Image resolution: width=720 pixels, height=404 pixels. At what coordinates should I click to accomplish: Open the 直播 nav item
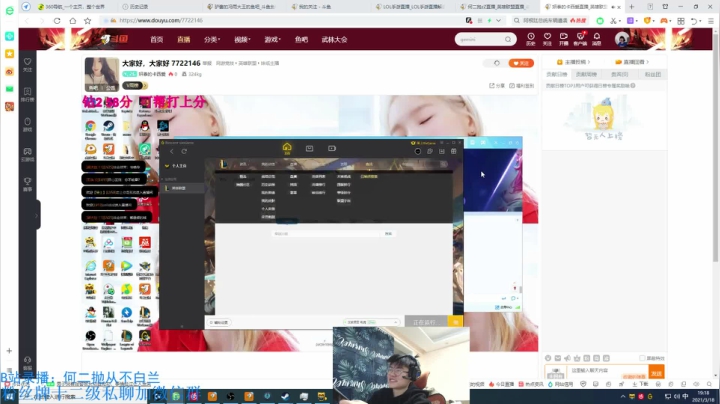[184, 39]
